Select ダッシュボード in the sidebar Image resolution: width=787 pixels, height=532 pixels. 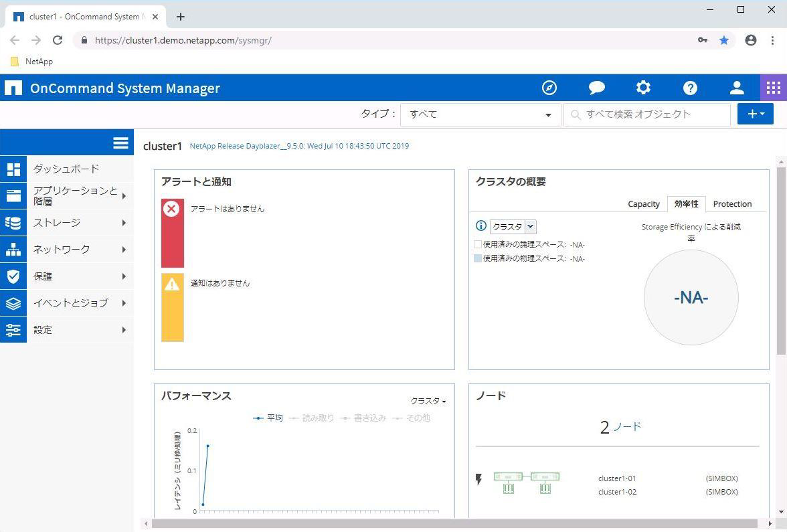[67, 169]
